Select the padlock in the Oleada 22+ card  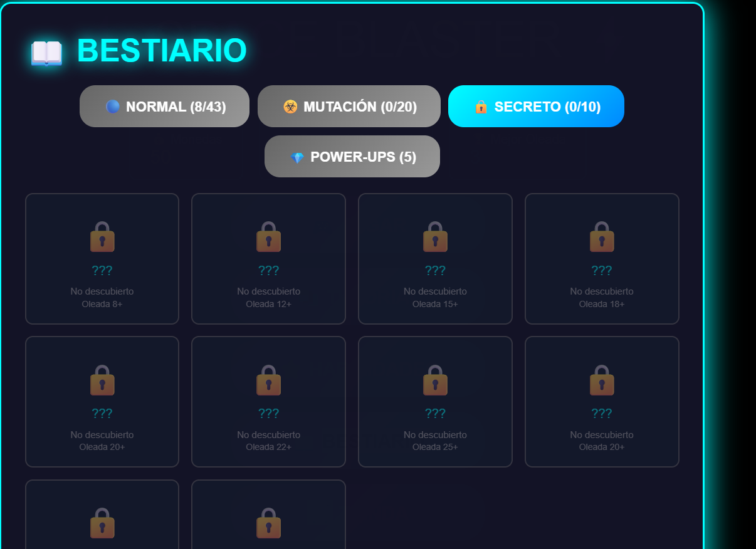(x=268, y=380)
